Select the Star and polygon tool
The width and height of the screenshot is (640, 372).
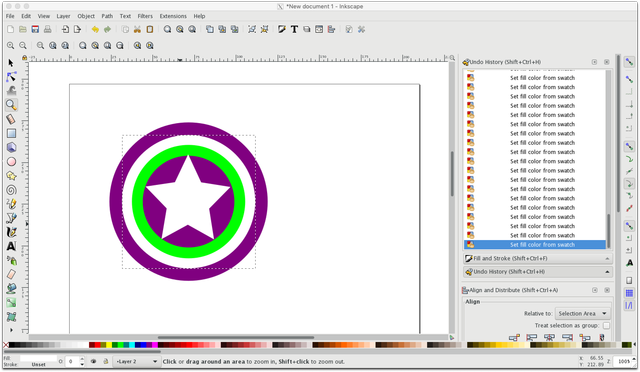11,176
